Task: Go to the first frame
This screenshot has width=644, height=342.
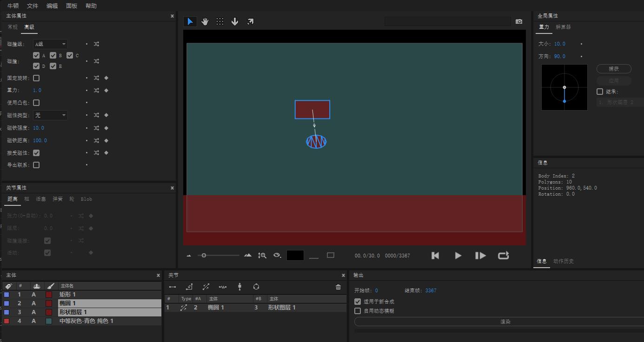Action: point(435,256)
